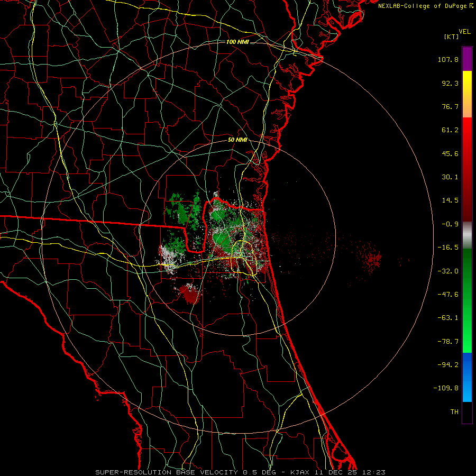Image resolution: width=476 pixels, height=476 pixels.
Task: Pick the yellow-orange segment of color bar
Action: (x=467, y=94)
